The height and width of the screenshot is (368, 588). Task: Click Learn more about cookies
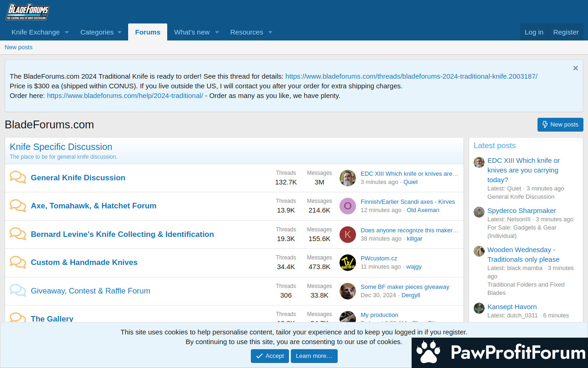tap(314, 356)
